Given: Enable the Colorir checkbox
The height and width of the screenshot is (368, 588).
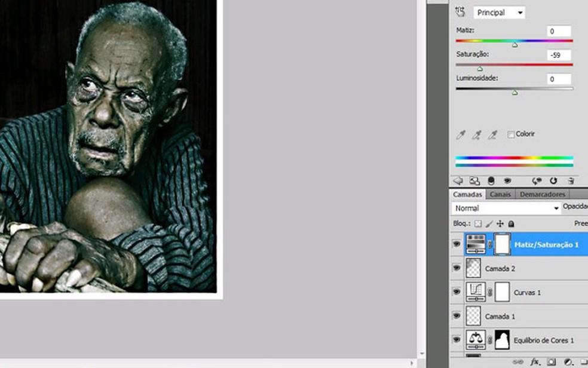Looking at the screenshot, I should coord(511,134).
